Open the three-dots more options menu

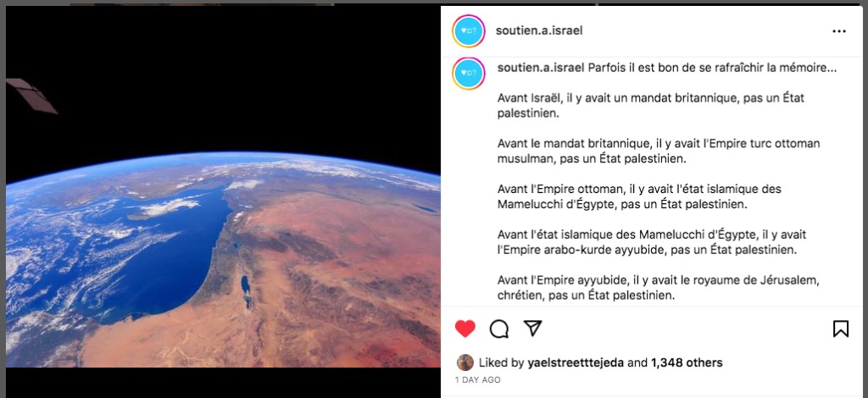point(839,31)
